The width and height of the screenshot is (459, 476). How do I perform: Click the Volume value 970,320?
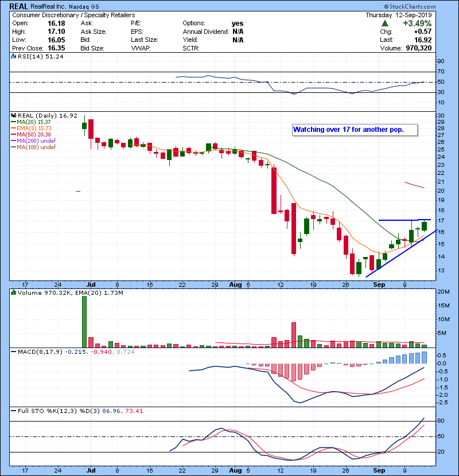tap(419, 48)
